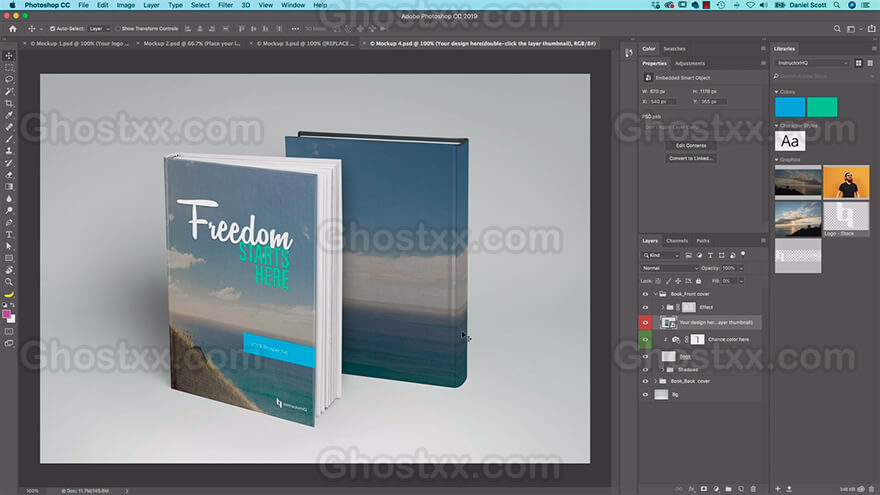Screen dimensions: 880x495
Task: Select the Aa character style thumbnail
Action: click(790, 141)
